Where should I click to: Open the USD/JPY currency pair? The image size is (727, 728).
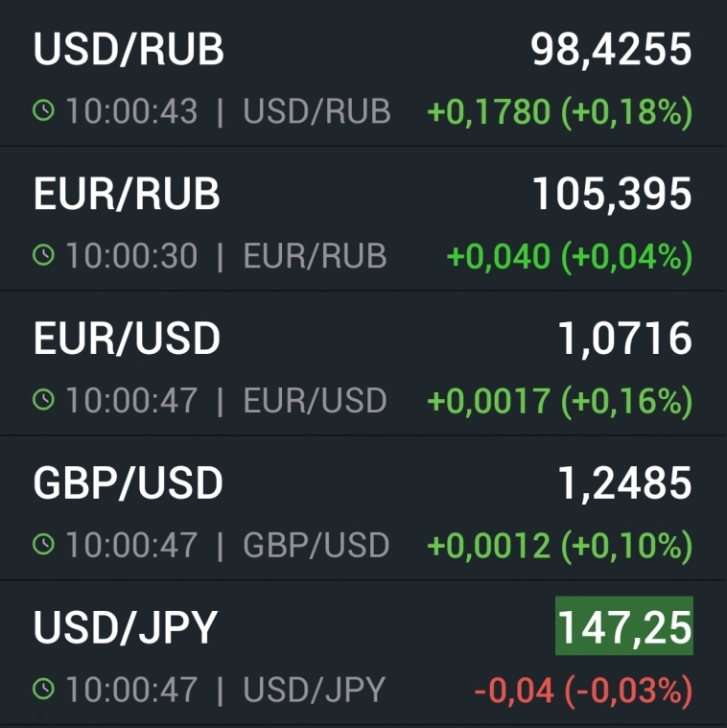126,627
